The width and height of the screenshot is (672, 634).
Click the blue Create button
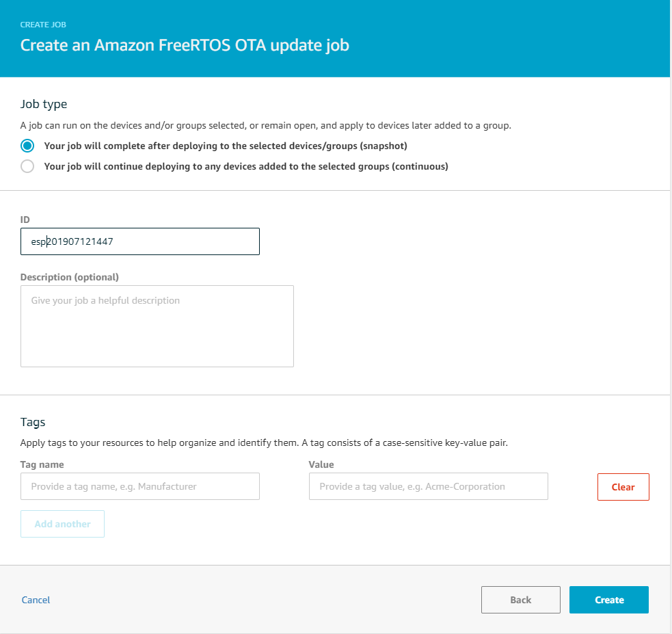tap(608, 600)
